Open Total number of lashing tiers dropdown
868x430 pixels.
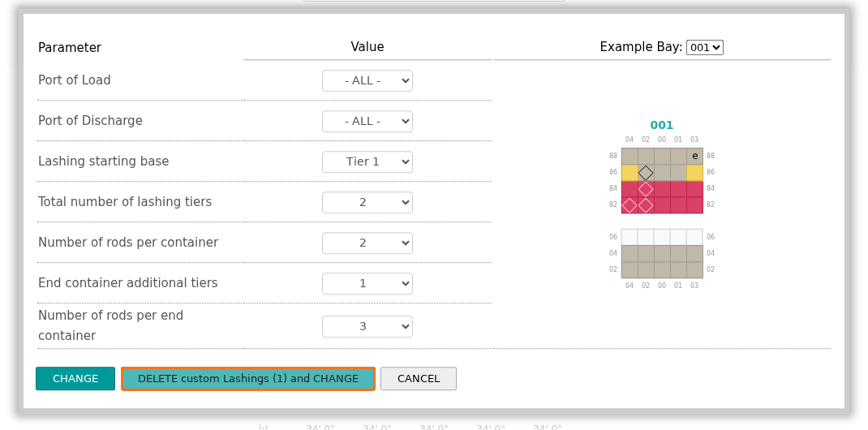367,203
